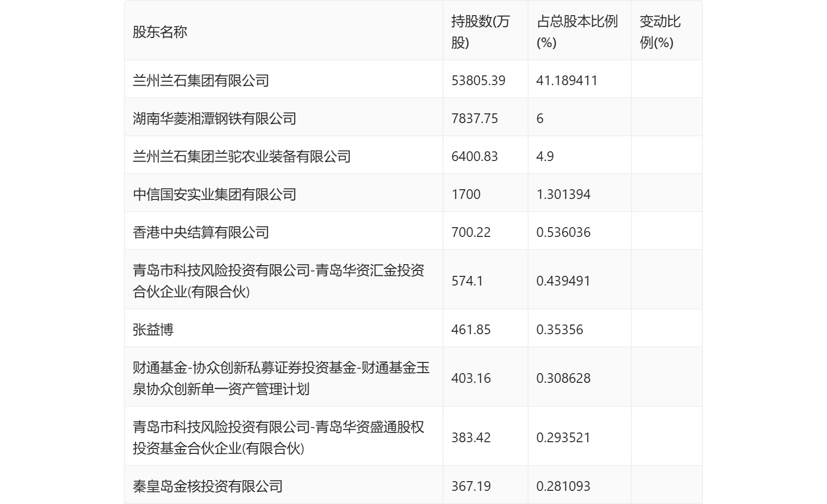Select 秦皇岛金核投资有限公司 shareholder name

click(x=208, y=486)
